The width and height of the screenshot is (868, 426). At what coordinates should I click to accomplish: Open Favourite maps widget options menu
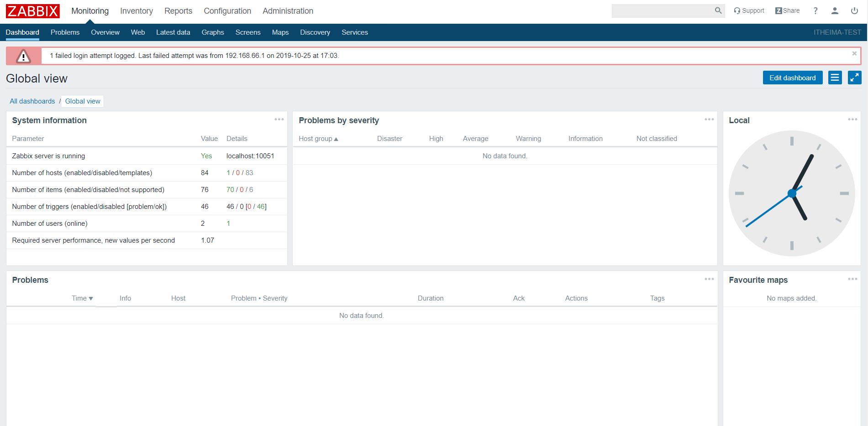tap(852, 279)
